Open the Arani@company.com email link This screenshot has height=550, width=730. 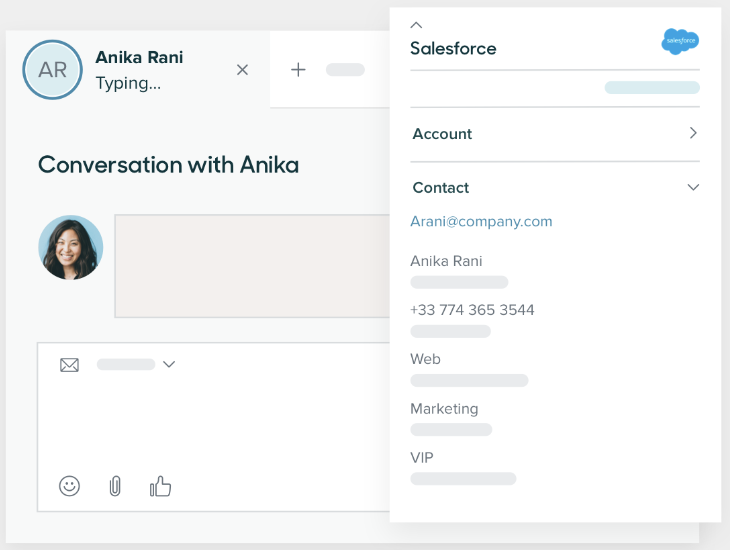(481, 222)
